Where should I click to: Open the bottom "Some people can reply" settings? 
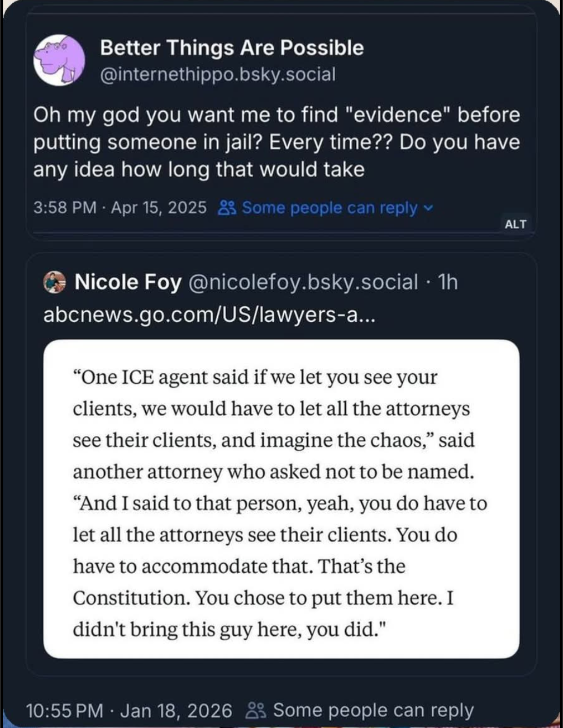pyautogui.click(x=373, y=711)
